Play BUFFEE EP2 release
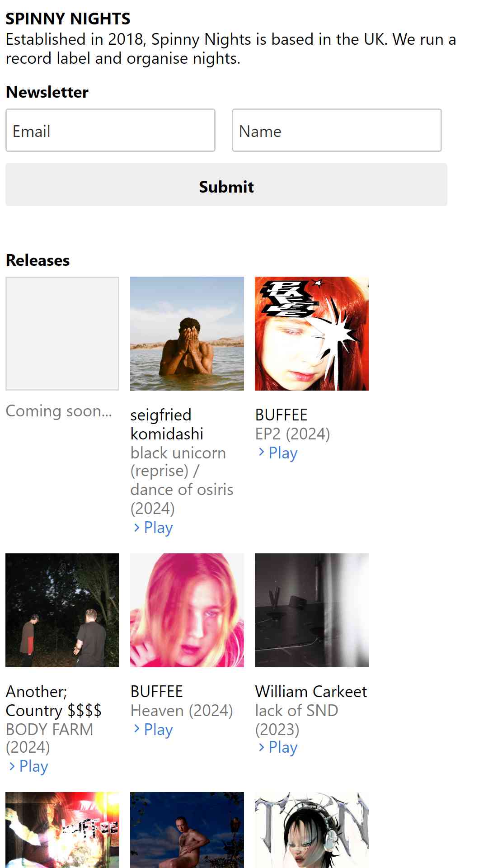 (x=278, y=453)
